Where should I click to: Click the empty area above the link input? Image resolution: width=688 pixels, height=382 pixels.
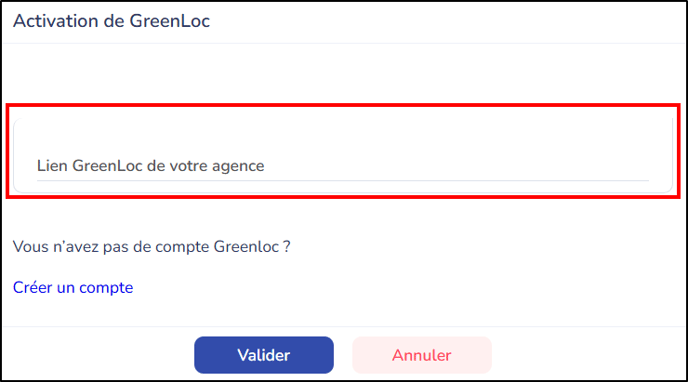coord(343,74)
